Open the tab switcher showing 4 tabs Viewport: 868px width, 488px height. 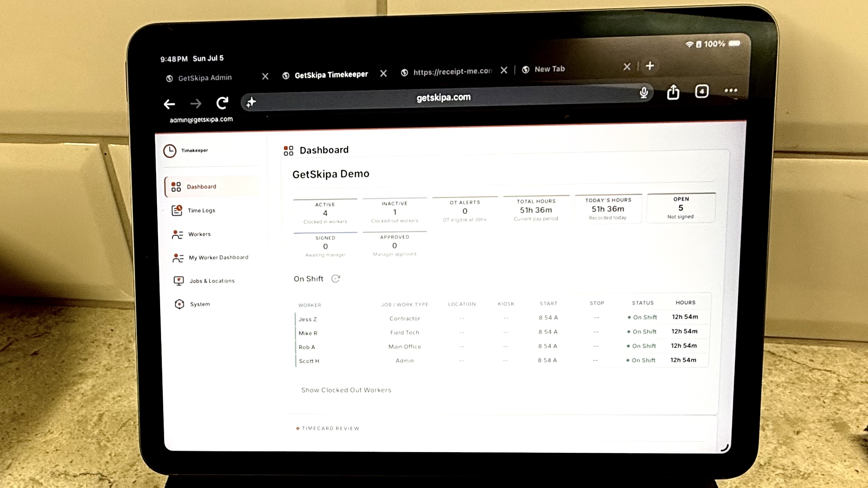[701, 91]
